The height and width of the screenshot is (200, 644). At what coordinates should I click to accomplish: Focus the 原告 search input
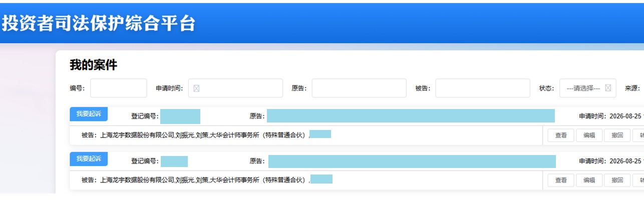(x=359, y=88)
